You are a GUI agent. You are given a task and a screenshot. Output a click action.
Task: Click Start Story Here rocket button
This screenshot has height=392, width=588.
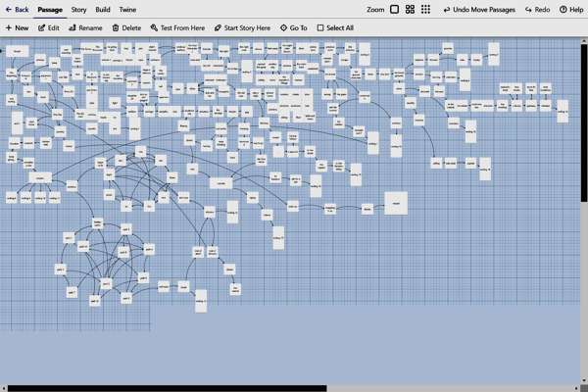click(x=242, y=28)
